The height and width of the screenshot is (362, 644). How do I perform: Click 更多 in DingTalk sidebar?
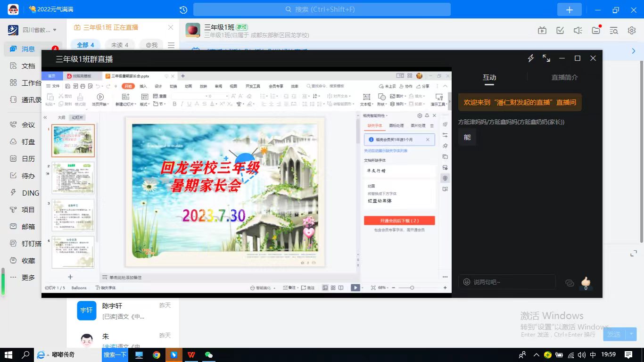coord(28,278)
